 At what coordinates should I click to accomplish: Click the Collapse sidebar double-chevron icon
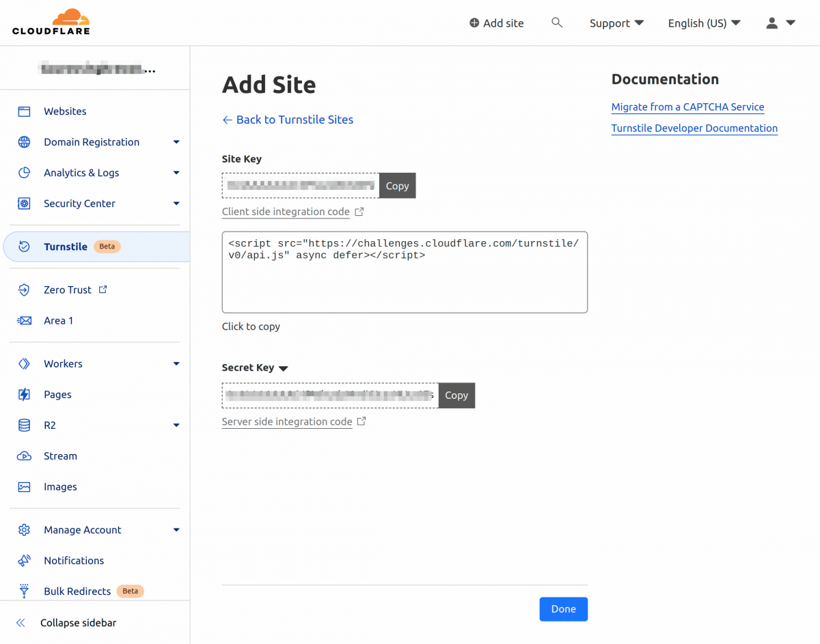coord(20,623)
